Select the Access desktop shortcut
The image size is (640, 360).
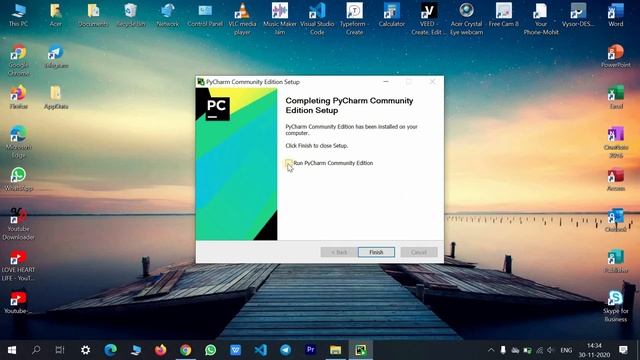616,179
